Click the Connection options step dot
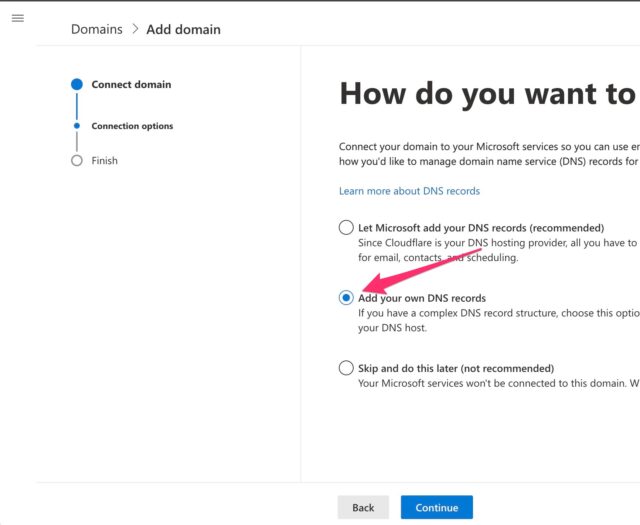 77,126
